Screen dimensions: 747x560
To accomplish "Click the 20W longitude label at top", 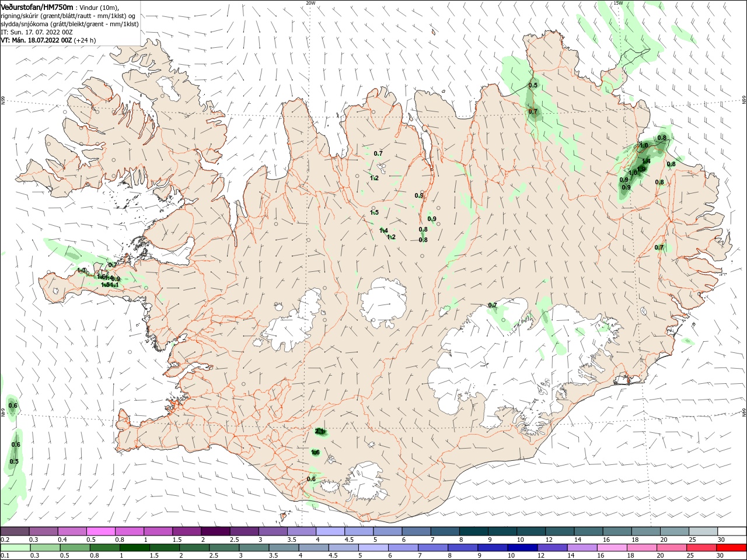I will point(310,3).
